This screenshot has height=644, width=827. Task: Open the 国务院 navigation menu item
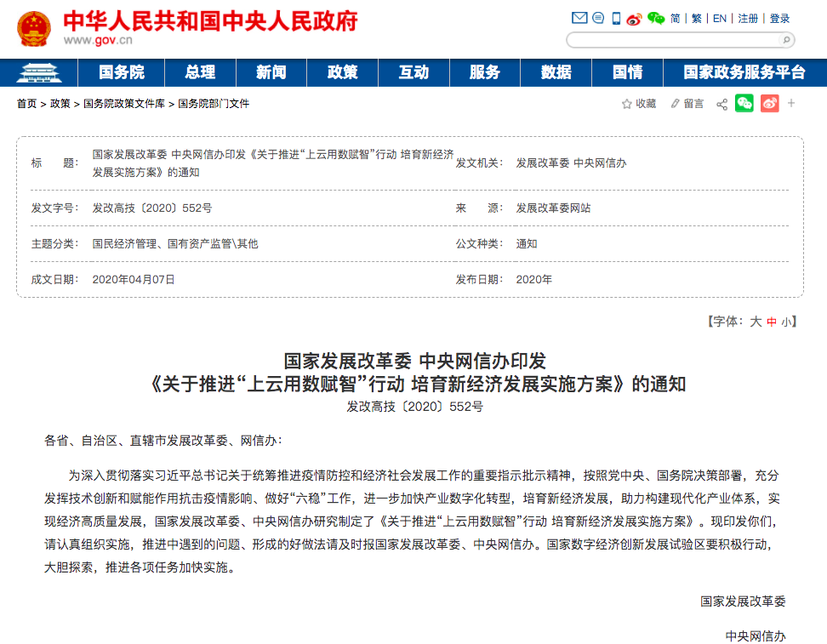121,72
